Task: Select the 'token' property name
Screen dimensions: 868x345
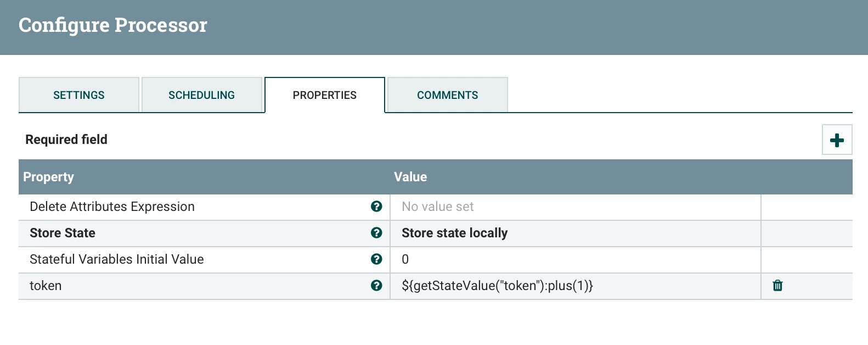Action: pyautogui.click(x=46, y=286)
